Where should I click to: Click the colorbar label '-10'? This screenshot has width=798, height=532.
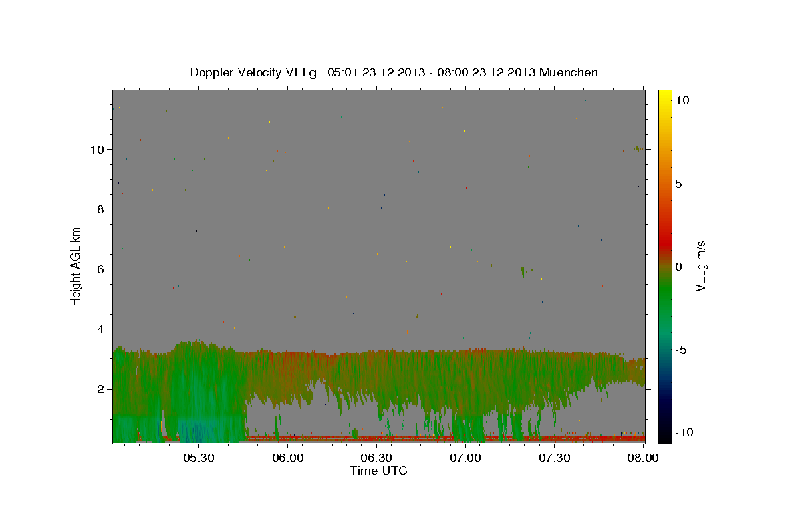point(684,433)
